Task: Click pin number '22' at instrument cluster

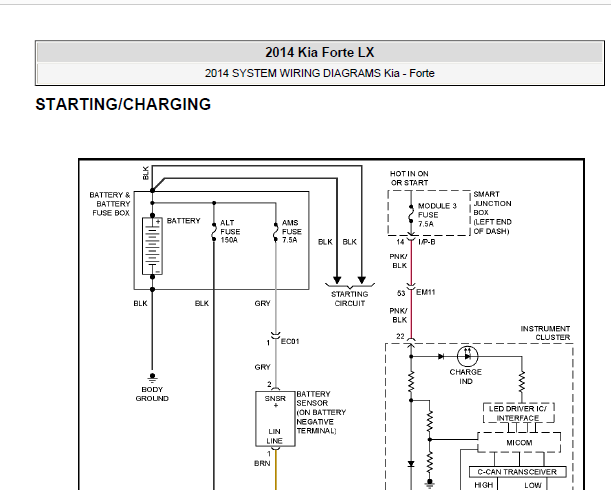Action: pyautogui.click(x=400, y=336)
